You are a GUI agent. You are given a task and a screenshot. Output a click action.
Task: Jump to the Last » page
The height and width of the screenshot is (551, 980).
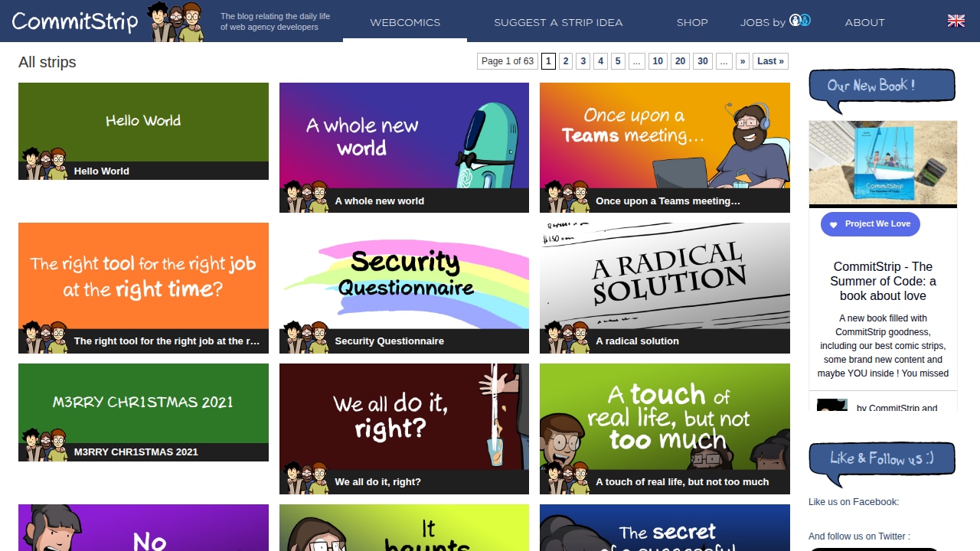tap(770, 61)
